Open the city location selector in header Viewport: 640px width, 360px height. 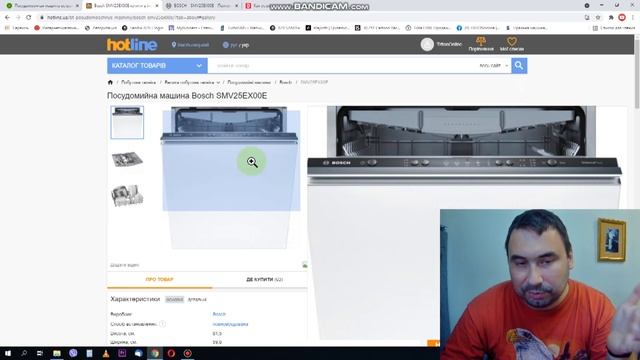click(190, 45)
